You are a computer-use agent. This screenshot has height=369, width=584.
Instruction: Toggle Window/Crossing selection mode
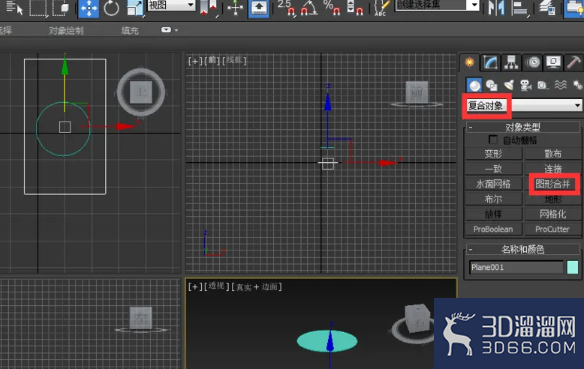pos(61,8)
